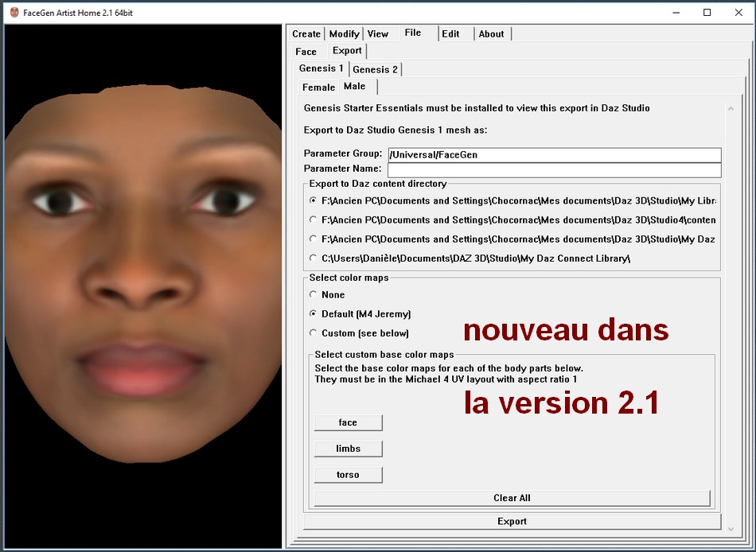This screenshot has height=552, width=756.
Task: Click the 'Select custom base color maps' heading
Action: pos(384,354)
